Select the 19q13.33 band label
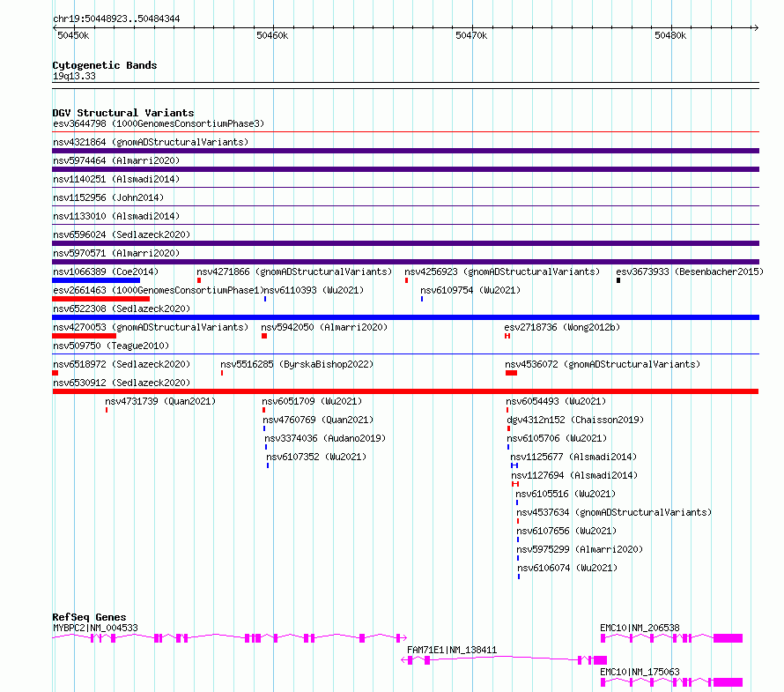Screen dimensions: 784x692 click(x=74, y=76)
